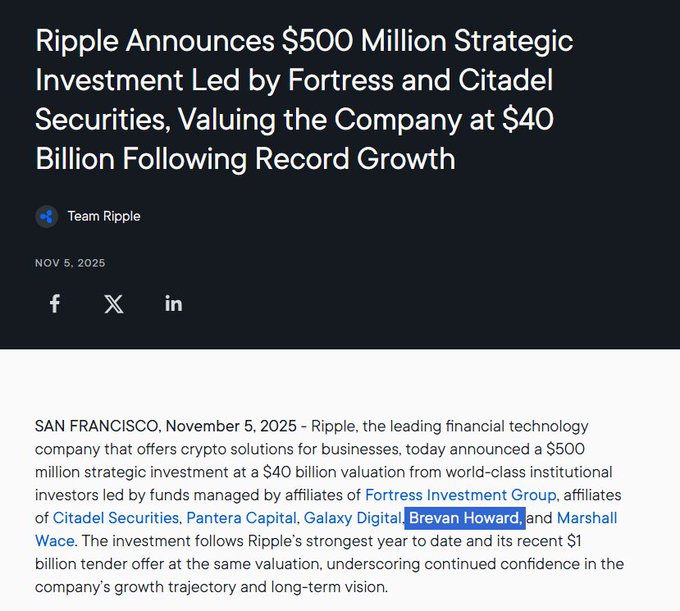Screen dimensions: 680x611
Task: Click 'Ripple Announces' in the headline
Action: pos(155,41)
